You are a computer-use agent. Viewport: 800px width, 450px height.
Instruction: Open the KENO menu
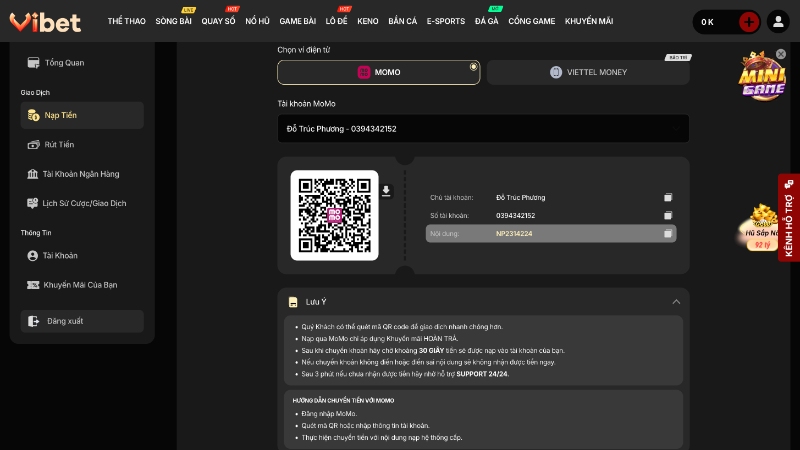point(368,21)
